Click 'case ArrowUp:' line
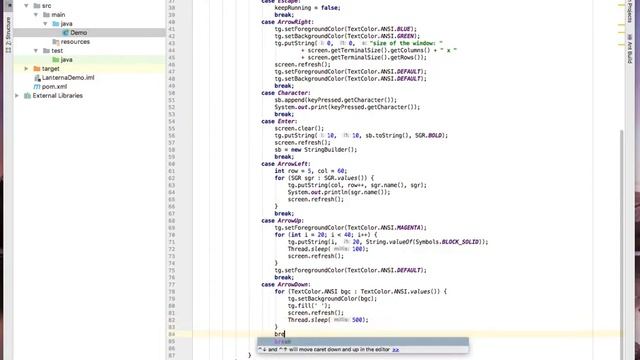 [x=282, y=220]
